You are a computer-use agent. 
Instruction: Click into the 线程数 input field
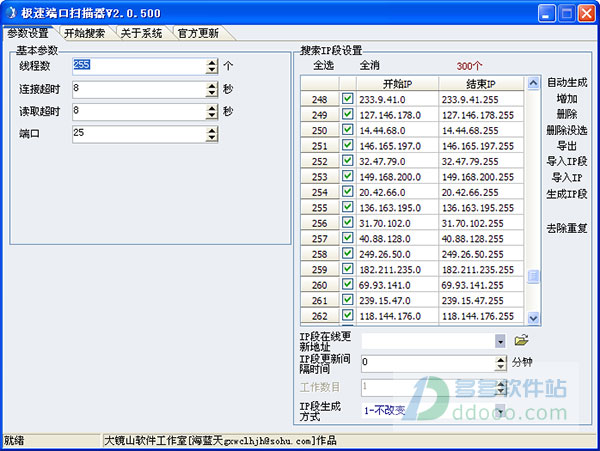coord(139,66)
